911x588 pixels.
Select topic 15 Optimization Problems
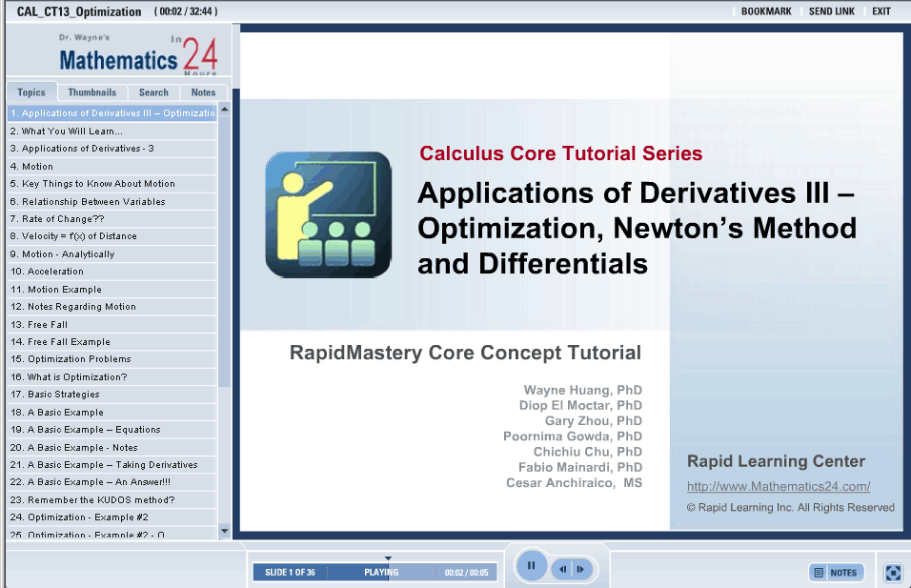(x=112, y=359)
